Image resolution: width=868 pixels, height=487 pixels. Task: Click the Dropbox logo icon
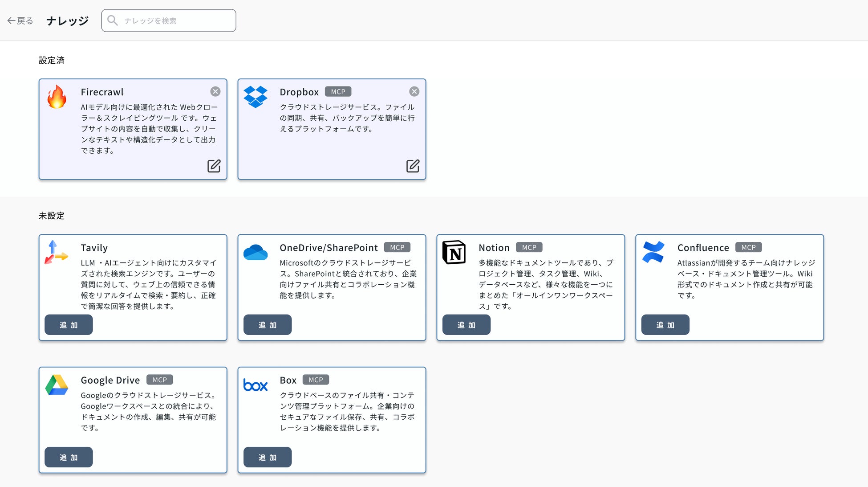256,97
